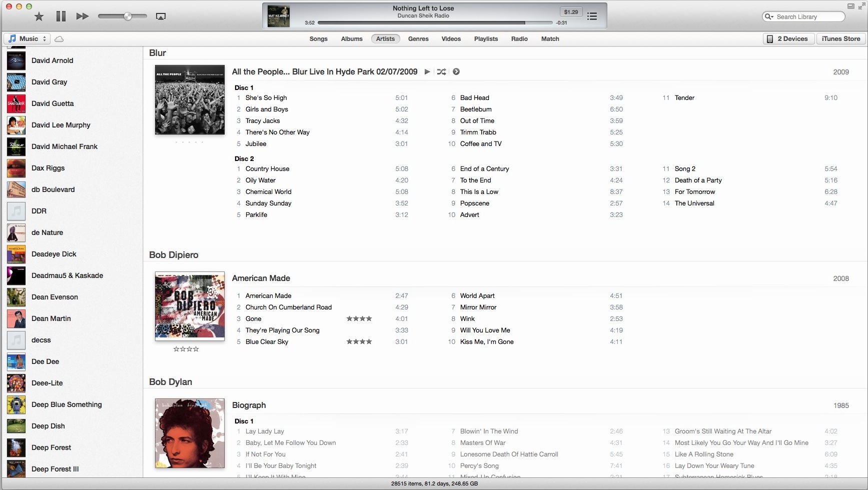868x490 pixels.
Task: Open the AirPlay output menu
Action: pos(161,16)
